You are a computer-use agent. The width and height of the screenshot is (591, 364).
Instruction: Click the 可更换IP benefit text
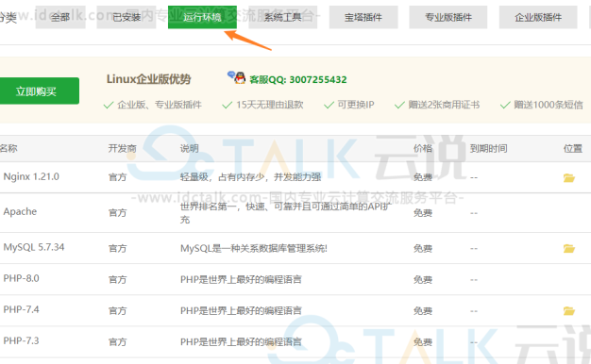click(x=356, y=105)
